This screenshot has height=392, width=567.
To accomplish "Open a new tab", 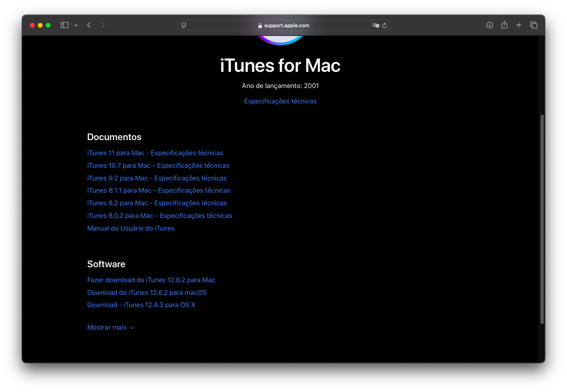I will 519,25.
